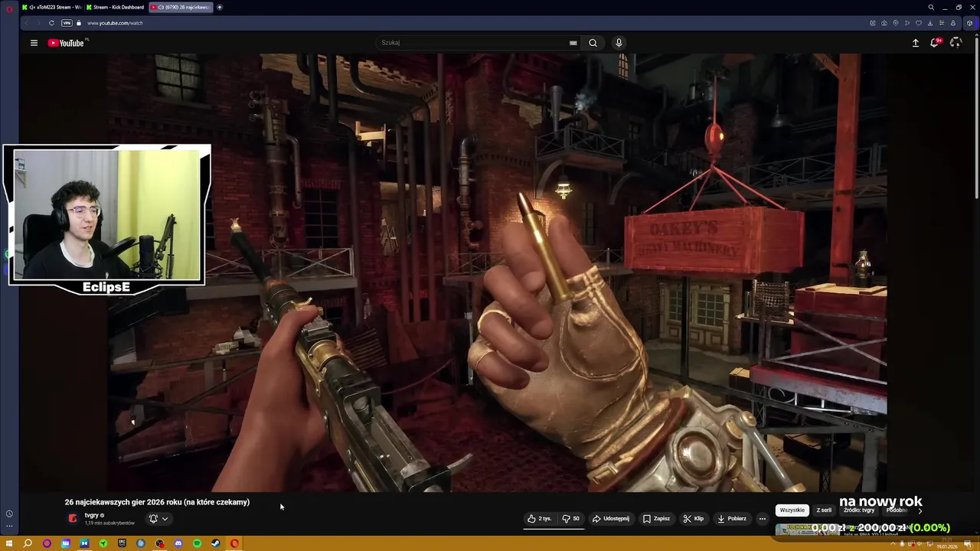The height and width of the screenshot is (551, 980).
Task: Start voice search with the microphone
Action: 619,43
